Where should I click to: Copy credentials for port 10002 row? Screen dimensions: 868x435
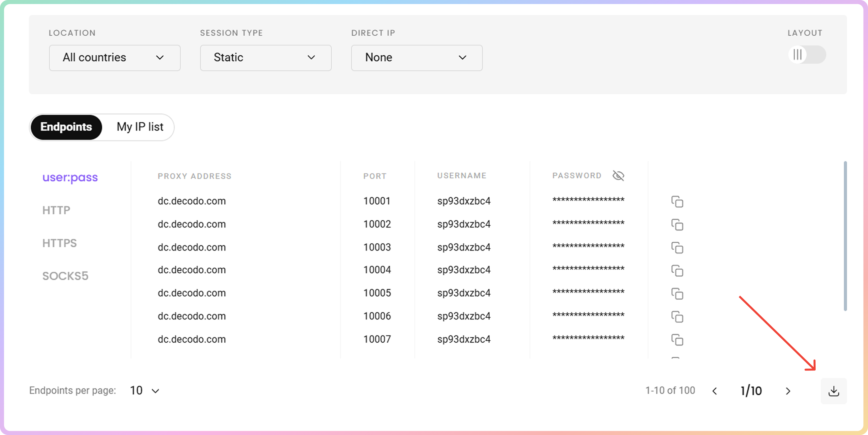click(x=677, y=225)
